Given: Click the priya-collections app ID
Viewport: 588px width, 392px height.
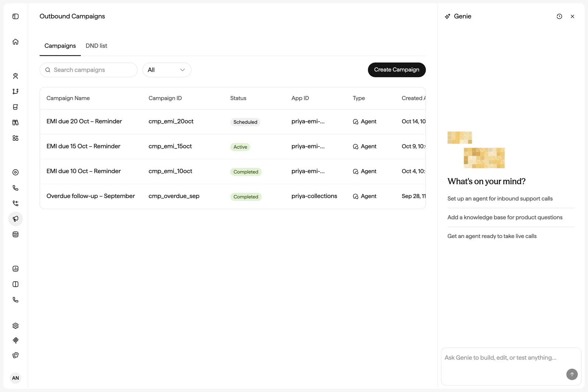Looking at the screenshot, I should [314, 196].
